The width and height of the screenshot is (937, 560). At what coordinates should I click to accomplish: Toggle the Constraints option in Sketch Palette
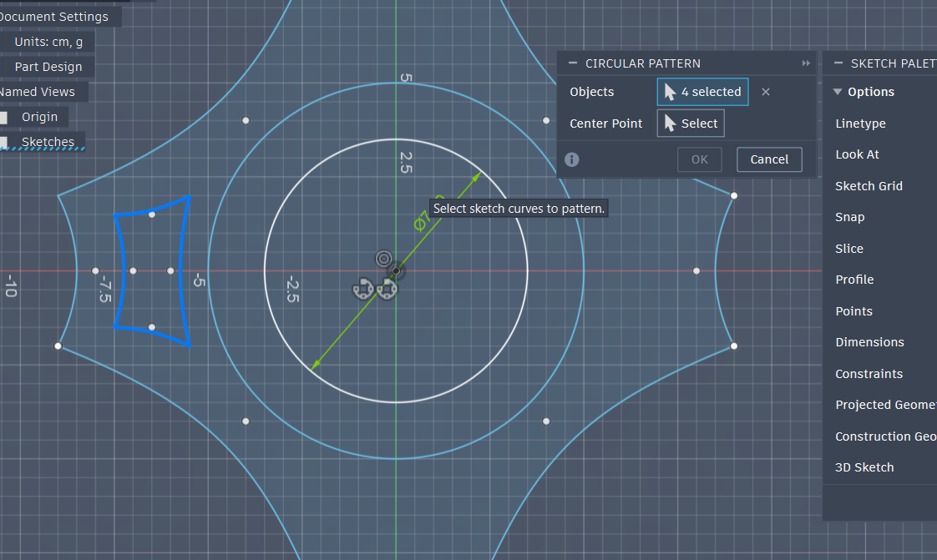[869, 375]
